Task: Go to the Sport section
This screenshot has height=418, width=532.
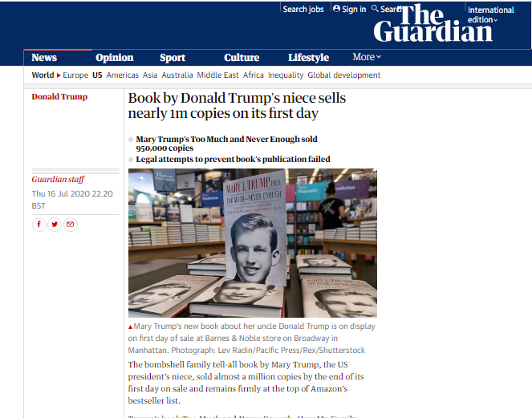Action: (173, 58)
